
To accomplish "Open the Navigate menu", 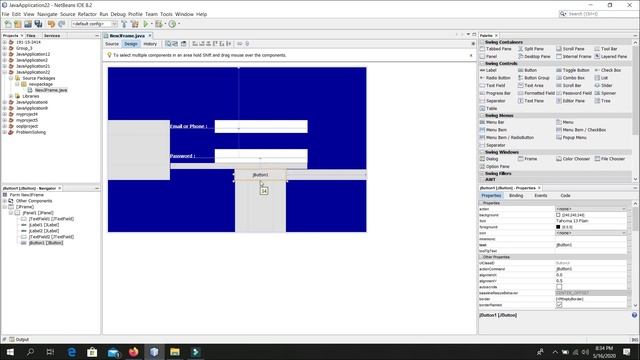I will 47,14.
